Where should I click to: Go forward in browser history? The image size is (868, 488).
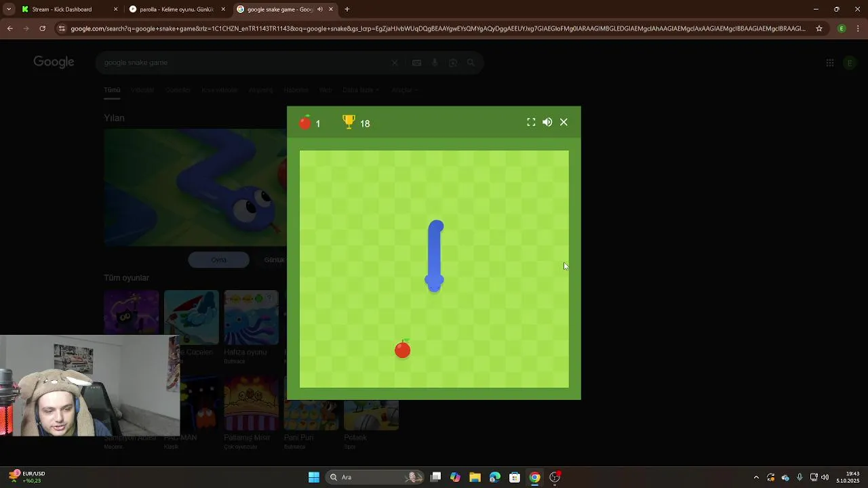26,28
